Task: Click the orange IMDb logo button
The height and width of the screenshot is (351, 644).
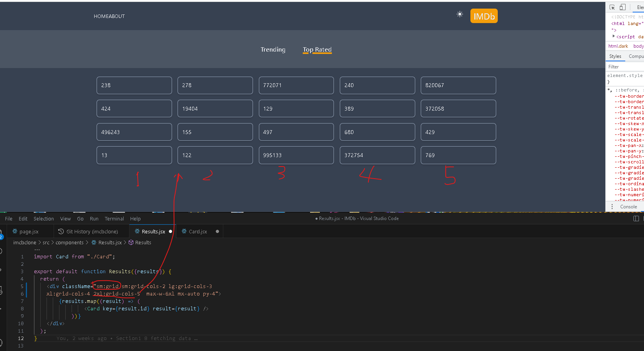Action: (484, 16)
